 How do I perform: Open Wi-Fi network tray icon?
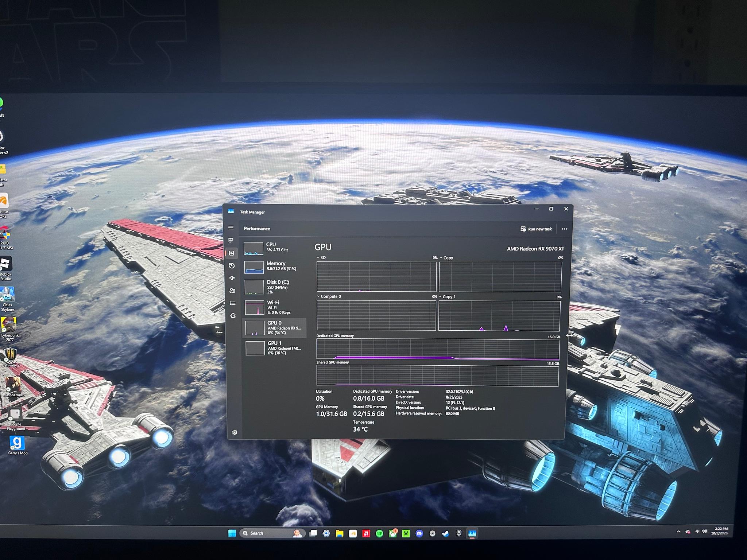coord(697,532)
